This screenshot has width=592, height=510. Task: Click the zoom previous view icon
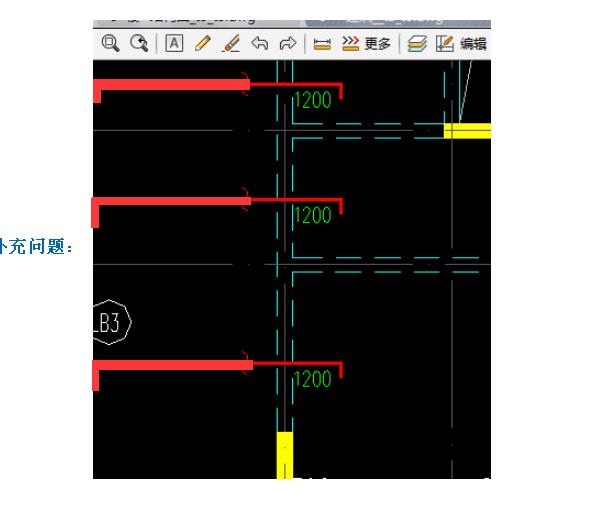[x=139, y=43]
